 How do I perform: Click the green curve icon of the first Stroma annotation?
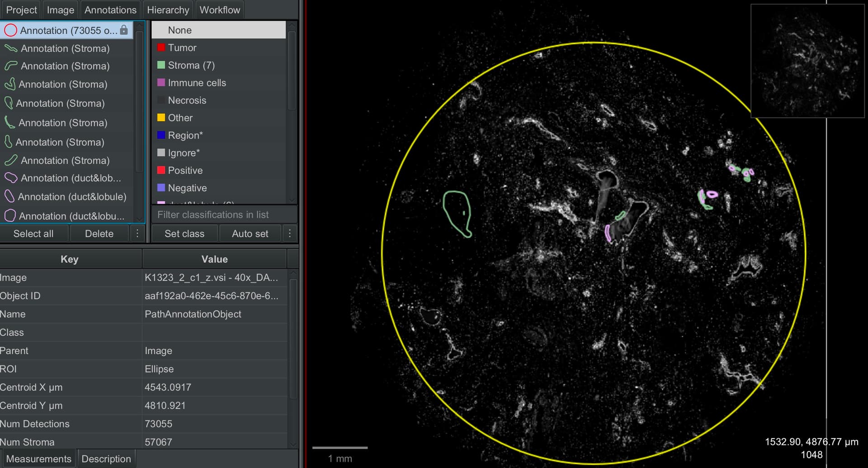(x=10, y=48)
